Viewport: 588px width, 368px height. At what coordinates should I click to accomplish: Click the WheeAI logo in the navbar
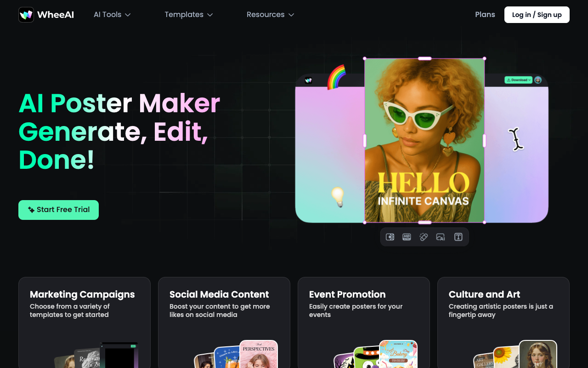pos(45,14)
